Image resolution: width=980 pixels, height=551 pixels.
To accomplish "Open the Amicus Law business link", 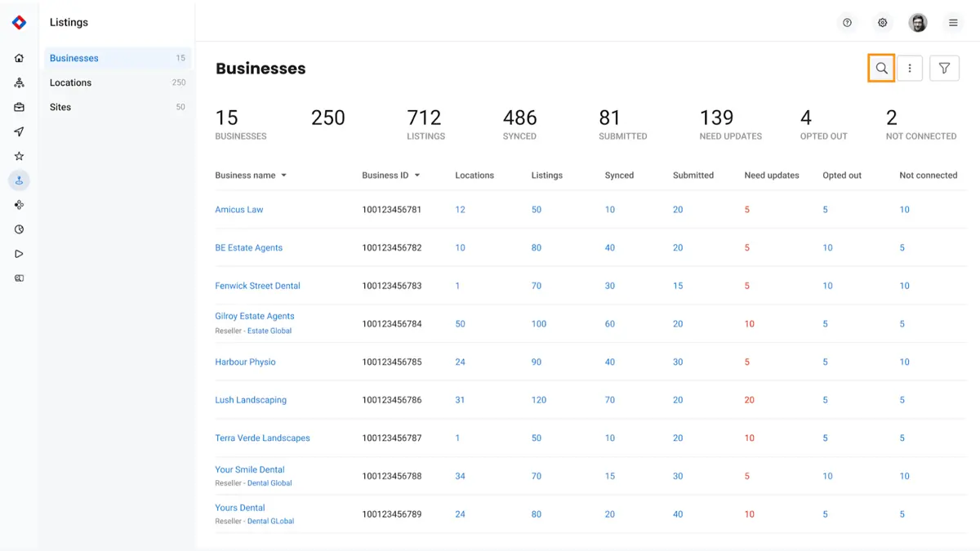I will [239, 210].
